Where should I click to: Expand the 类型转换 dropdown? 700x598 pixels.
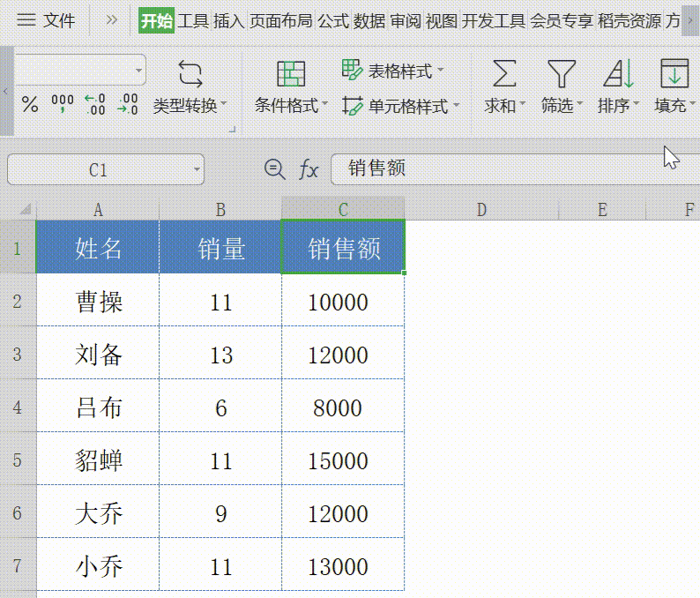click(x=224, y=104)
